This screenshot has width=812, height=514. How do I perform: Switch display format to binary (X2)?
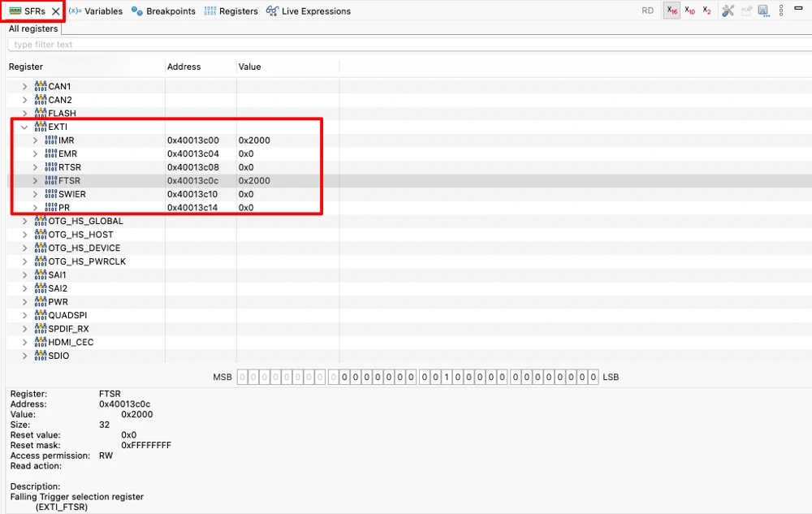coord(707,11)
